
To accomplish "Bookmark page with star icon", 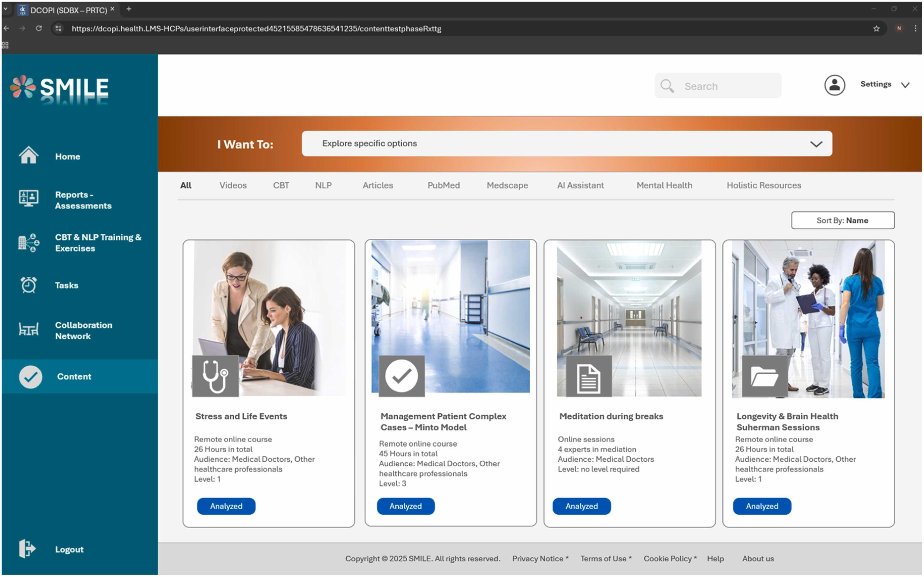I will 876,29.
